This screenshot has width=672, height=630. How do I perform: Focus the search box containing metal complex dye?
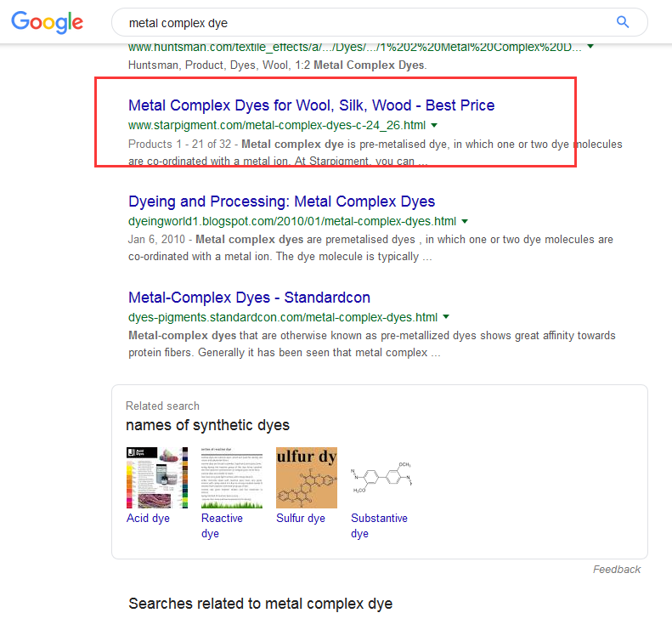point(379,22)
